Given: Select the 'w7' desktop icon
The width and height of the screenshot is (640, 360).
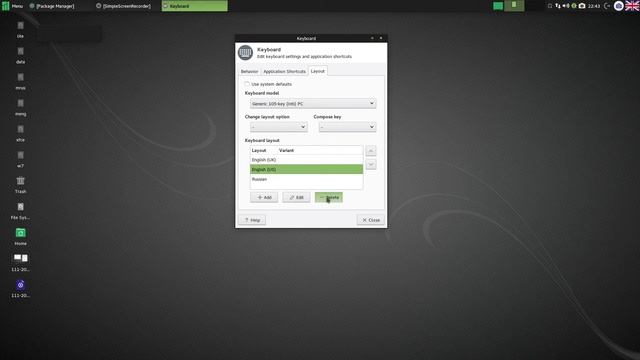Looking at the screenshot, I should tap(20, 159).
